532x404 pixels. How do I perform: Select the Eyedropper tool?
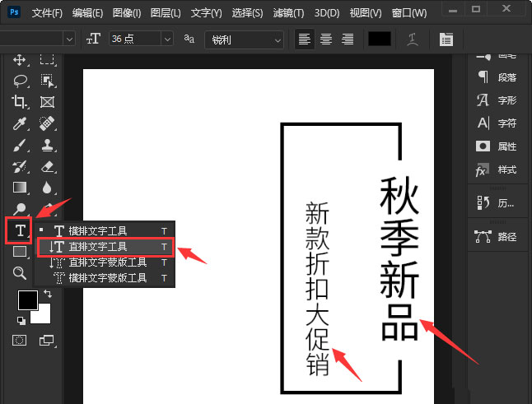pyautogui.click(x=19, y=123)
